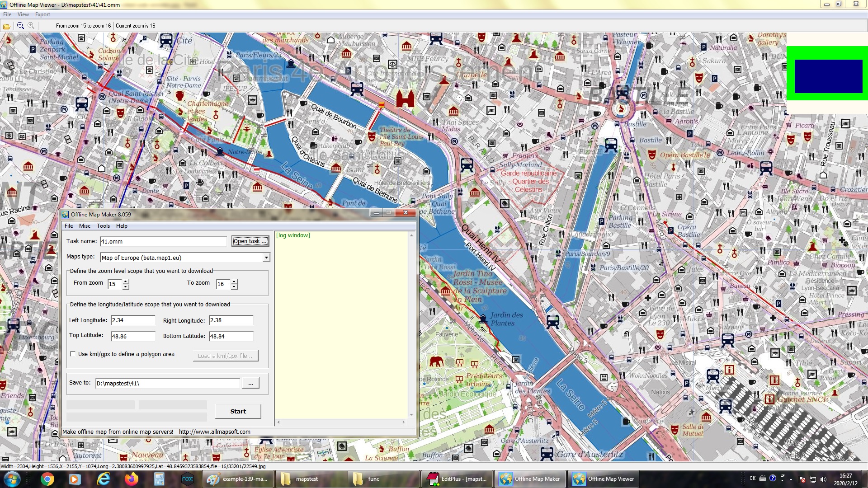
Task: Click the allmapsoft.com URL in Maker status bar
Action: pos(215,432)
